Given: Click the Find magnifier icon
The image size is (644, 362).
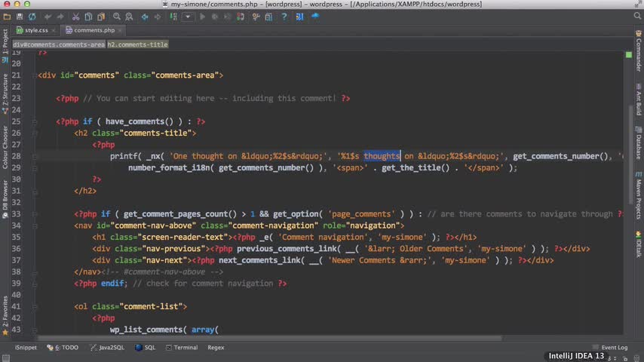Looking at the screenshot, I should point(117,17).
